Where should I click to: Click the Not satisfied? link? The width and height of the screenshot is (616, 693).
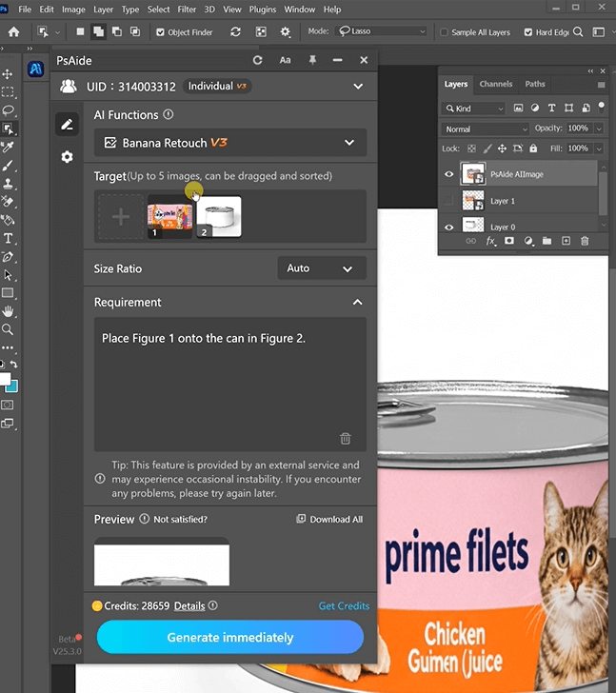(x=180, y=520)
